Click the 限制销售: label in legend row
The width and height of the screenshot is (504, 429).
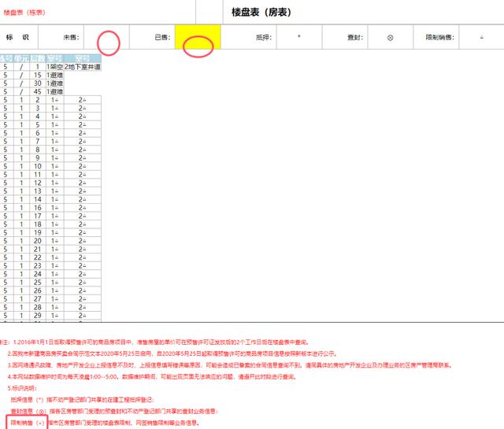tap(439, 37)
